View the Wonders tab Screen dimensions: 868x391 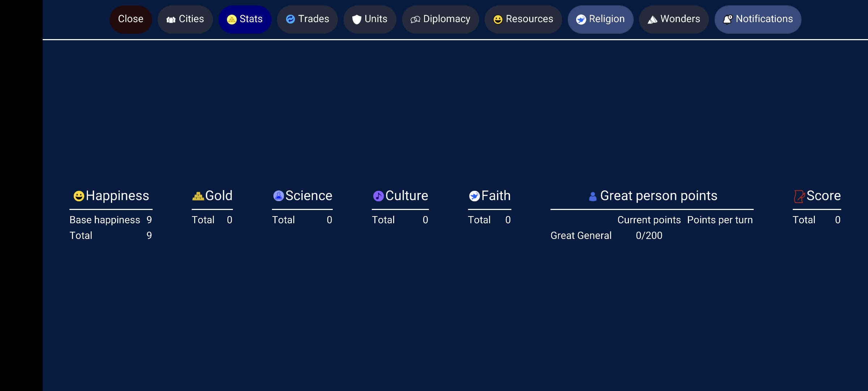pyautogui.click(x=673, y=19)
